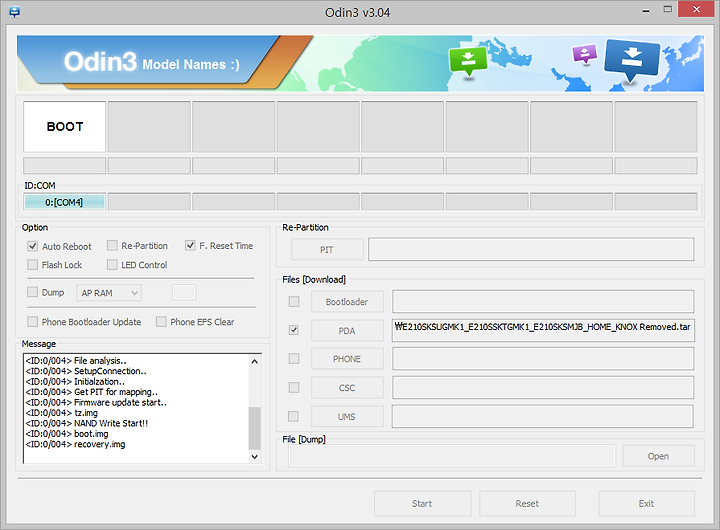The image size is (720, 530).
Task: Click the Start button
Action: tap(422, 503)
